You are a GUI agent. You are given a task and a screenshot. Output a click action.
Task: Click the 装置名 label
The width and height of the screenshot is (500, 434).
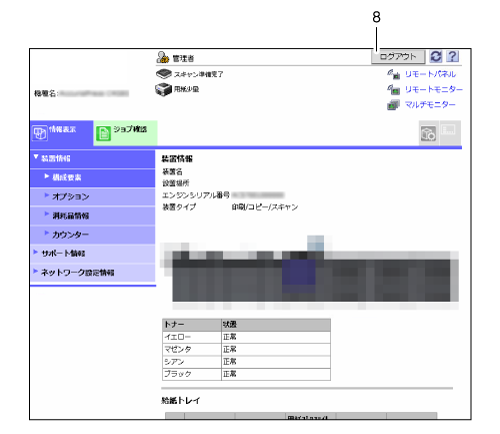point(172,172)
